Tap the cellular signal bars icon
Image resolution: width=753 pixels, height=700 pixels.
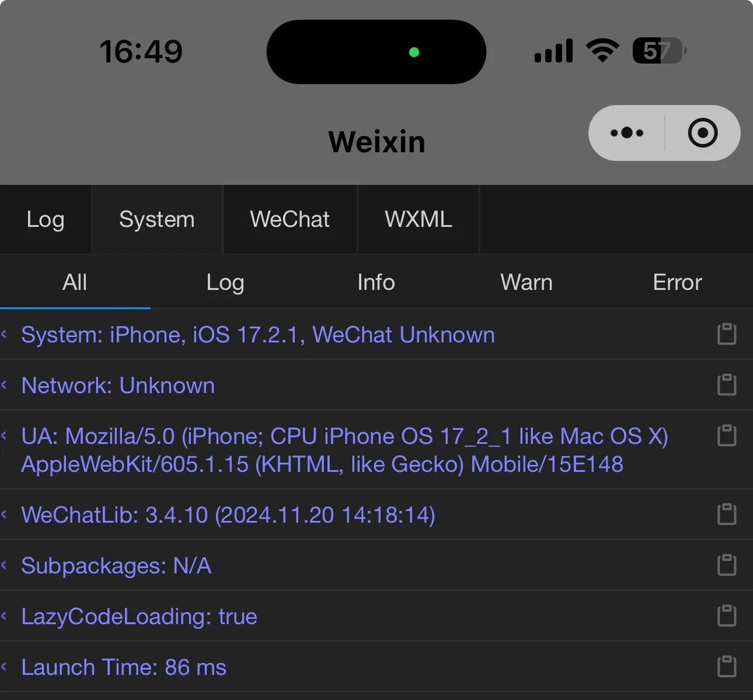553,51
